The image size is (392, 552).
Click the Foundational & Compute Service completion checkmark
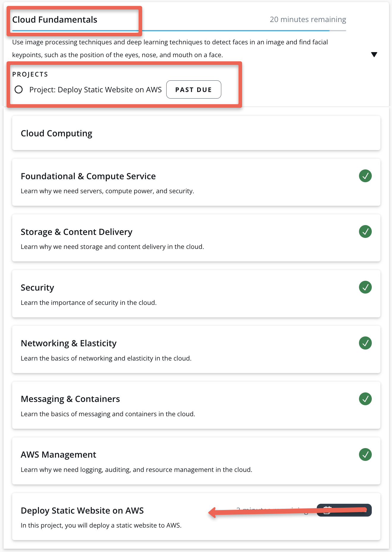365,176
